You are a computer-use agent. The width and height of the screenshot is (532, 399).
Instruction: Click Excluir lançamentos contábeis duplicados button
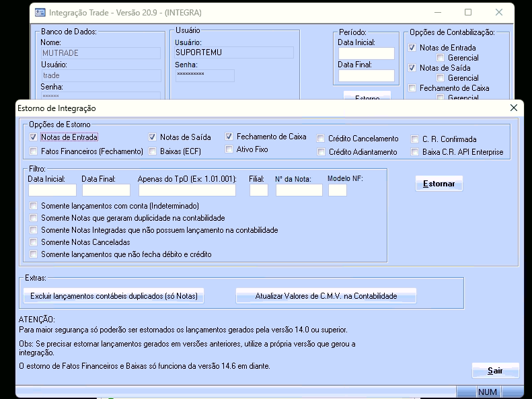114,296
